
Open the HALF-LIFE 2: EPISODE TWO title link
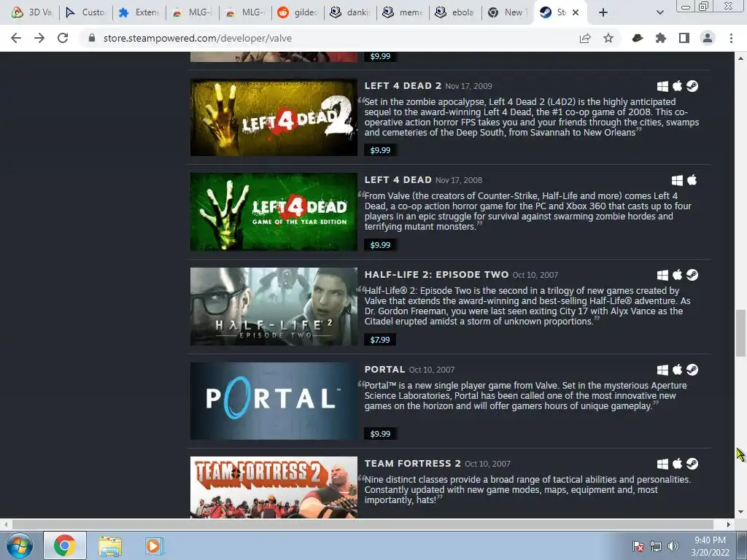click(436, 275)
